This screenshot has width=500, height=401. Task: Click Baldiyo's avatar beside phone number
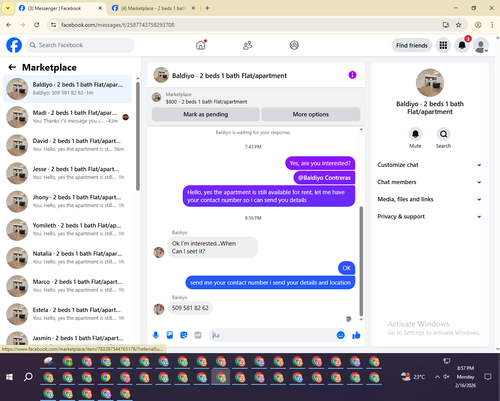pyautogui.click(x=159, y=309)
